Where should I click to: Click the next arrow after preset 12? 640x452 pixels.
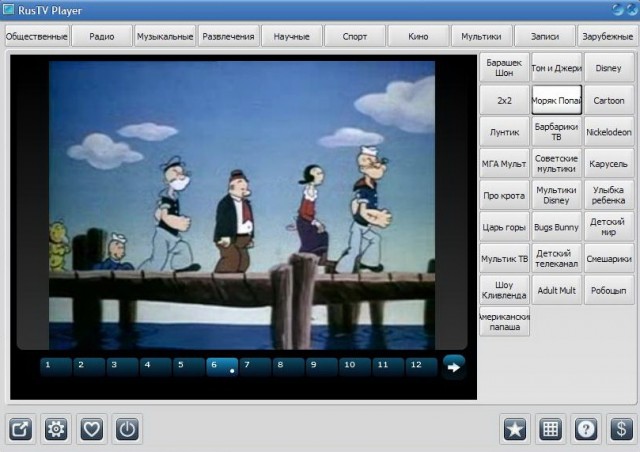click(454, 366)
